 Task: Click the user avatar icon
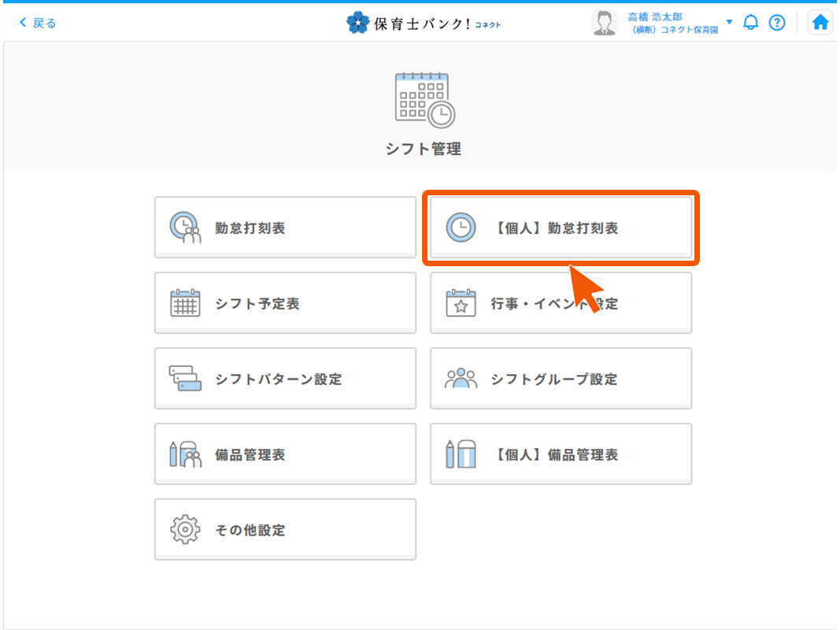[x=604, y=23]
